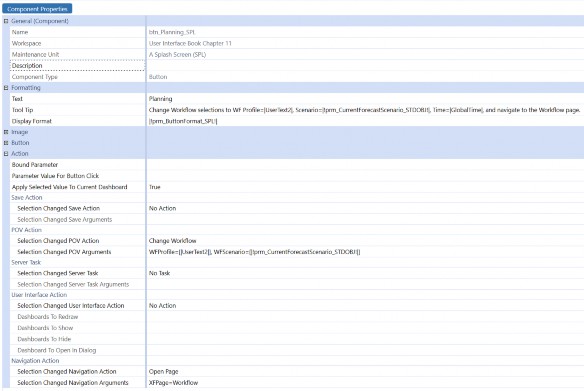Select the Name property value btn_Planning_SPL
This screenshot has height=391, width=584.
[172, 32]
